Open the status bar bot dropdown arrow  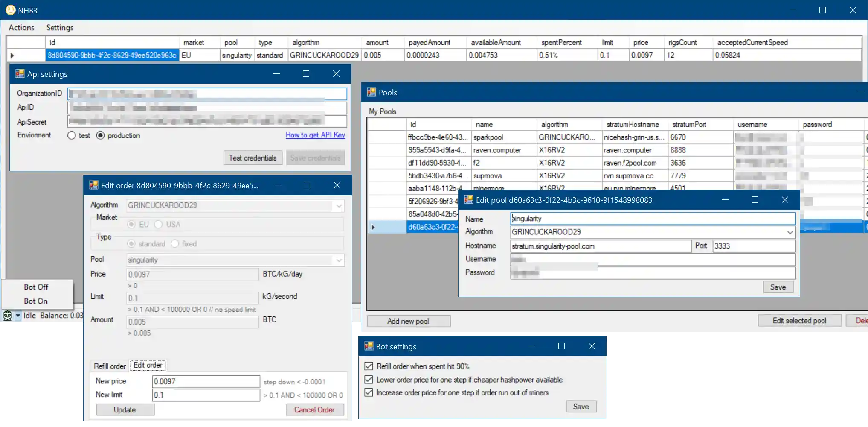[x=18, y=316]
